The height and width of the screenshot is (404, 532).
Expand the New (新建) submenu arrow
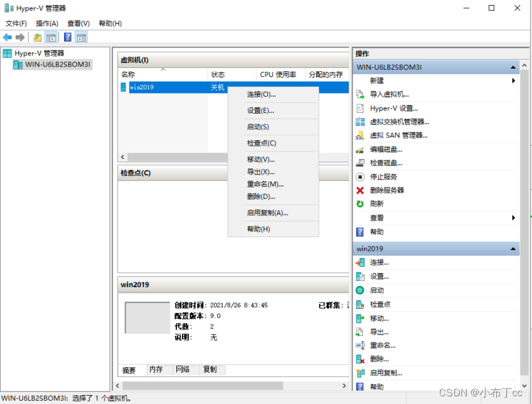point(513,81)
